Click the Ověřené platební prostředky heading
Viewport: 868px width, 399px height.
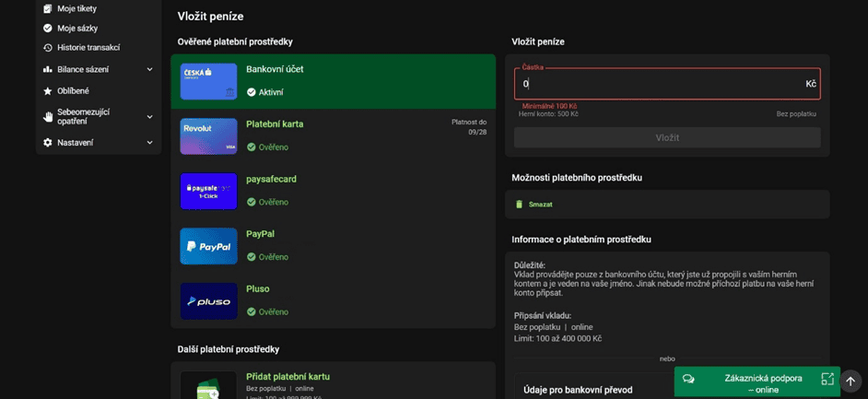tap(235, 41)
